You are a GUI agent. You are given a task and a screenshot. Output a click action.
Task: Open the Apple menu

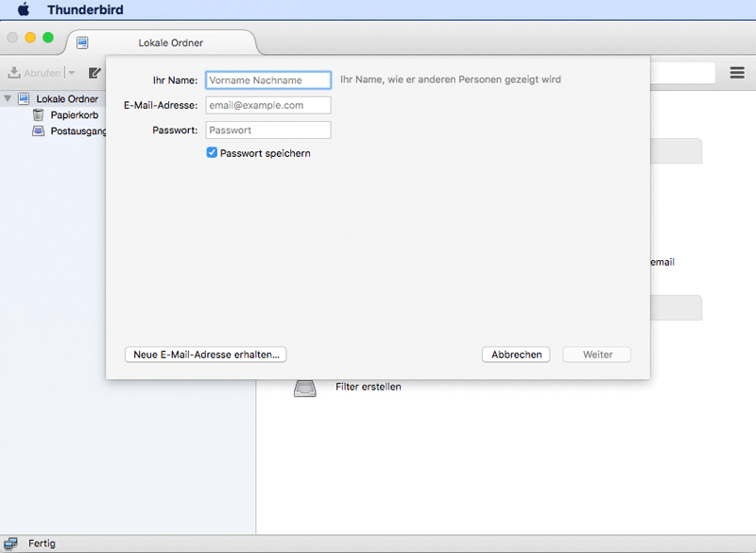click(24, 10)
